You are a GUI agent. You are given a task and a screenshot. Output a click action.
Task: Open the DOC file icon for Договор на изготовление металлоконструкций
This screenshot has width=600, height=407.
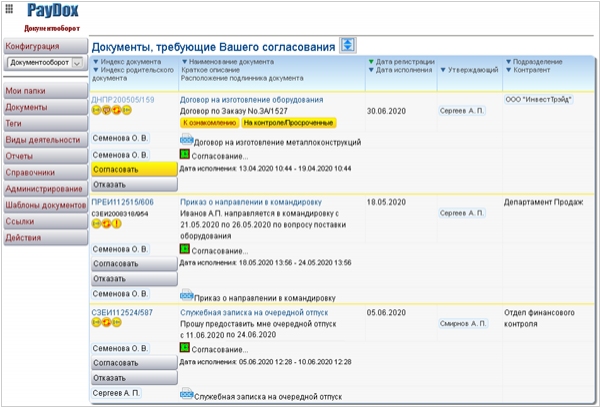(186, 140)
